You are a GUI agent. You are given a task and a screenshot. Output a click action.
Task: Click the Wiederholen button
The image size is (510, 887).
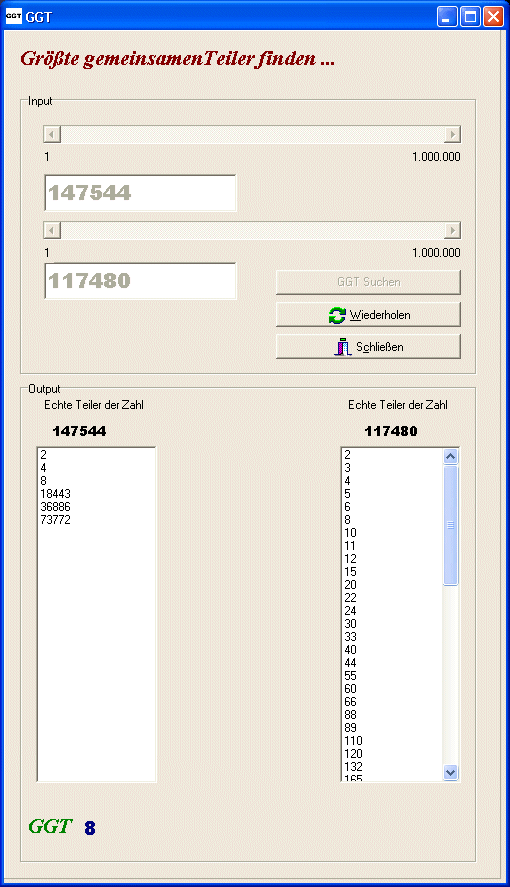coord(368,315)
